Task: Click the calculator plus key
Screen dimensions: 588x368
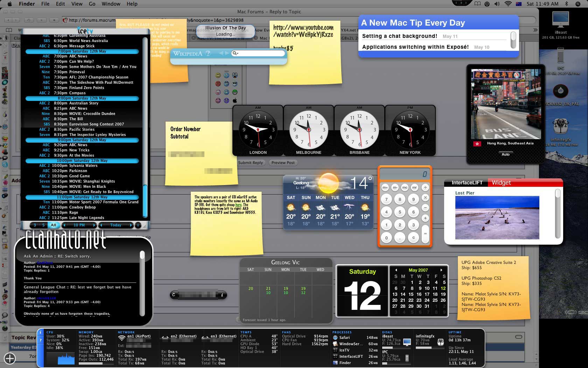Action: (425, 218)
